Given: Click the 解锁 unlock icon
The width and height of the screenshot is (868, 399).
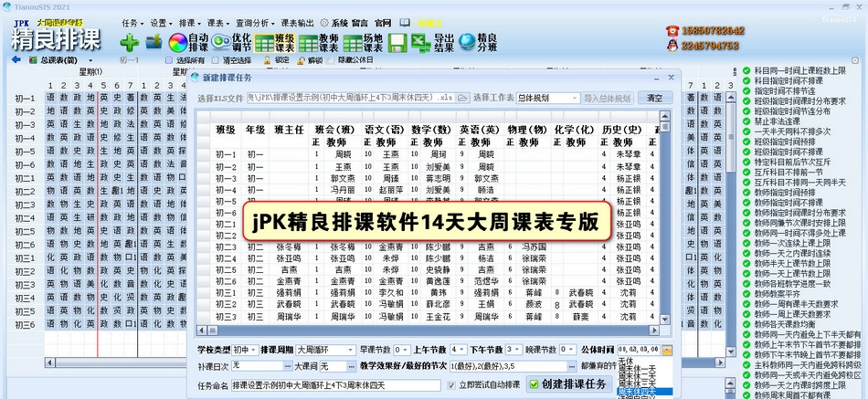Looking at the screenshot, I should [302, 60].
